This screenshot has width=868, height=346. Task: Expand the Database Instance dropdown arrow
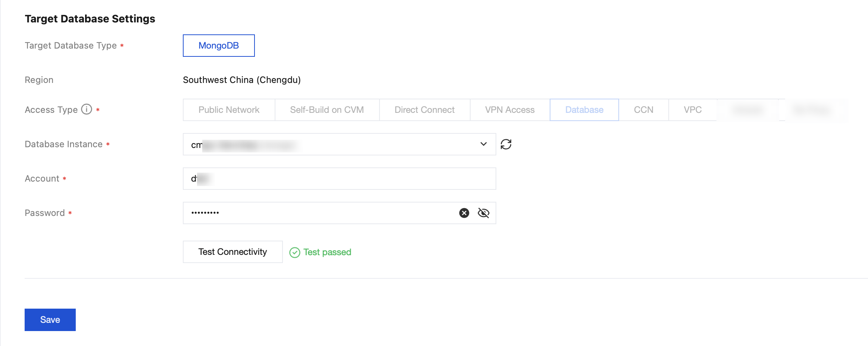coord(483,144)
